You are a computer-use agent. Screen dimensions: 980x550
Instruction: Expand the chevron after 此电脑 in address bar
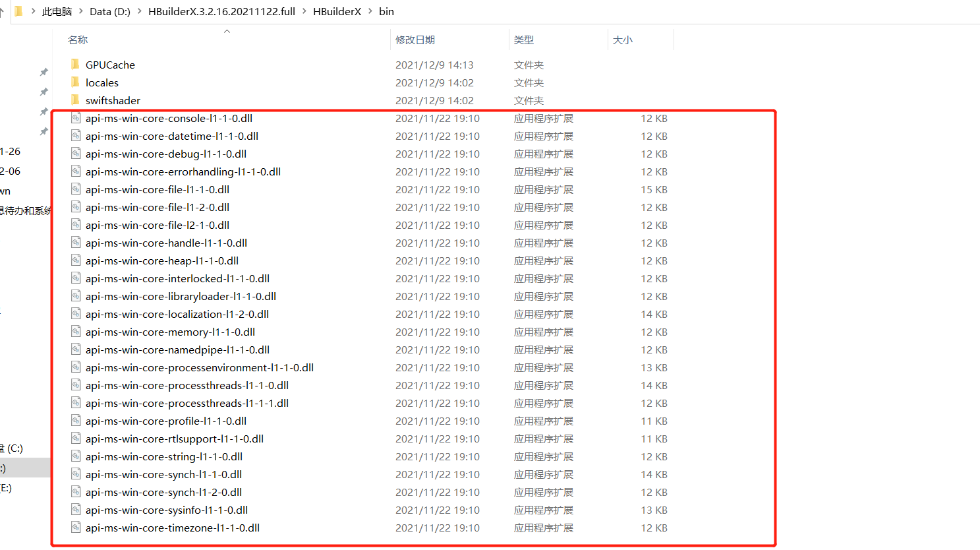tap(81, 11)
